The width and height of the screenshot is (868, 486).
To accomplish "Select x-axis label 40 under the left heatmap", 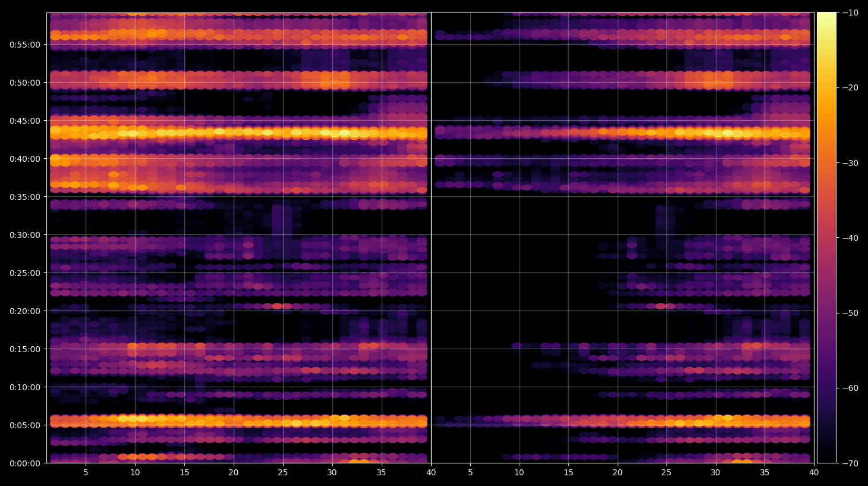I will [x=430, y=473].
